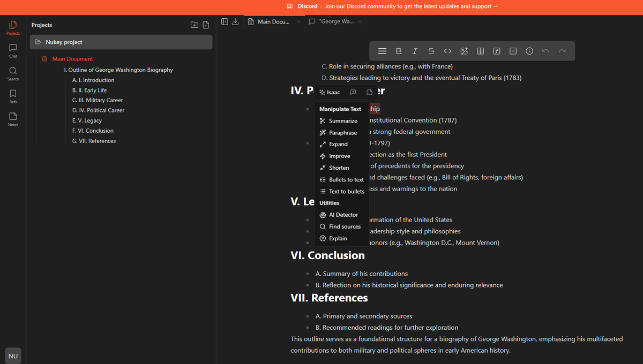Click the insert table toolbar icon
643x364 pixels.
click(x=481, y=51)
